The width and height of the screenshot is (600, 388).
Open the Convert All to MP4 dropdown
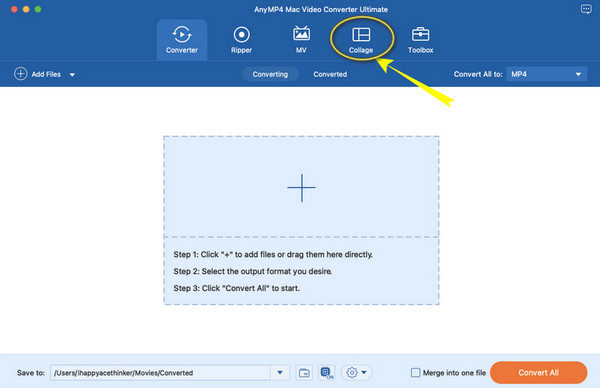click(x=546, y=74)
